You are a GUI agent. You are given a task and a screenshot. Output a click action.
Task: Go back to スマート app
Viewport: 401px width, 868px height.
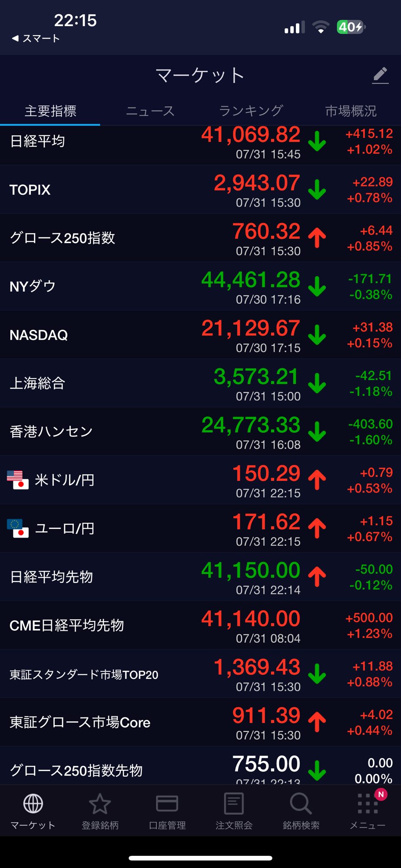36,39
